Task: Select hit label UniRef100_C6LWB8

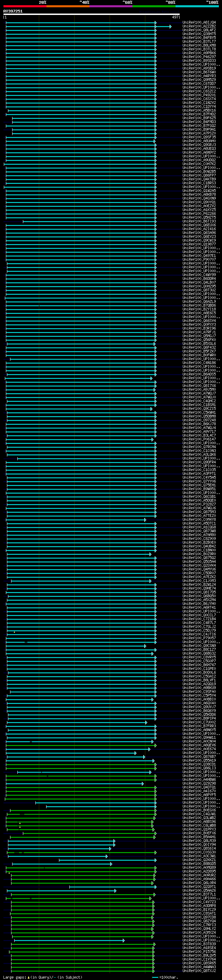Action: tap(199, 825)
